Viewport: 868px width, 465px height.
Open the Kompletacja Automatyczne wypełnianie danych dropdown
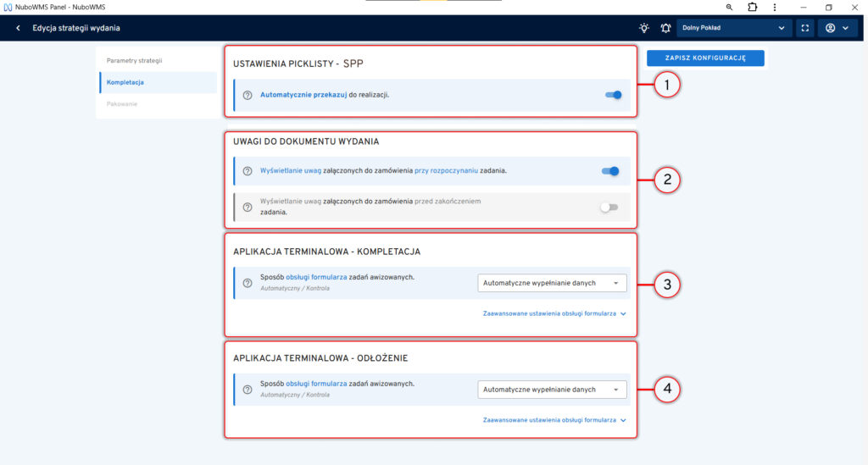point(552,283)
